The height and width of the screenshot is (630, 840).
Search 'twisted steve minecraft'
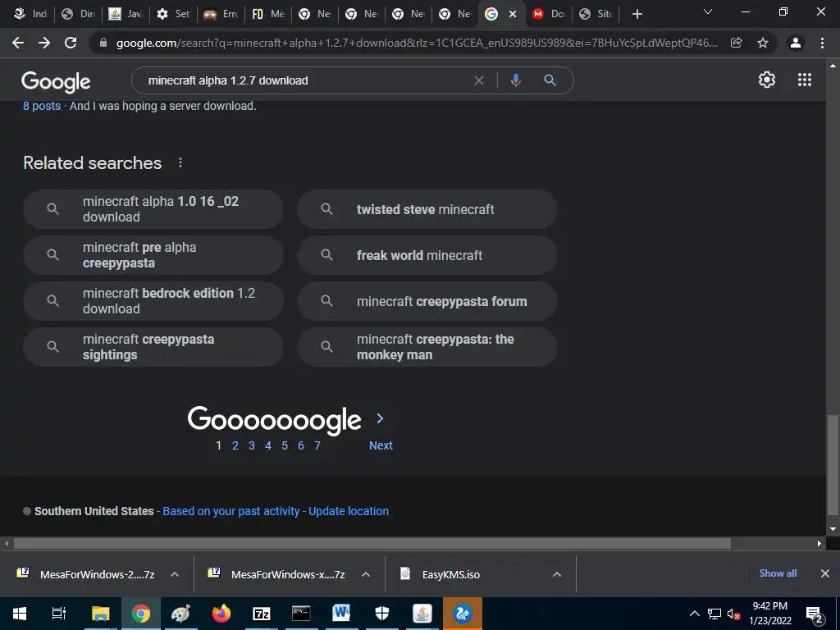(427, 209)
